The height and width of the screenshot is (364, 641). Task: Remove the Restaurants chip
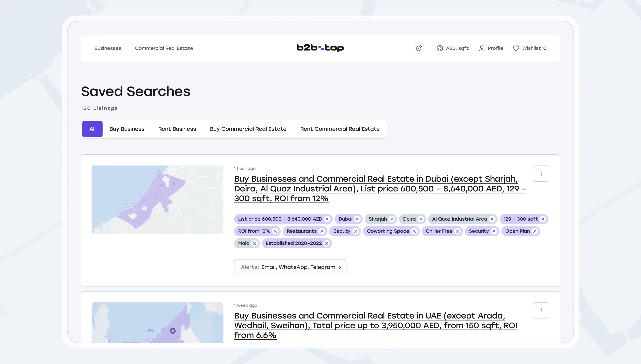click(x=322, y=231)
